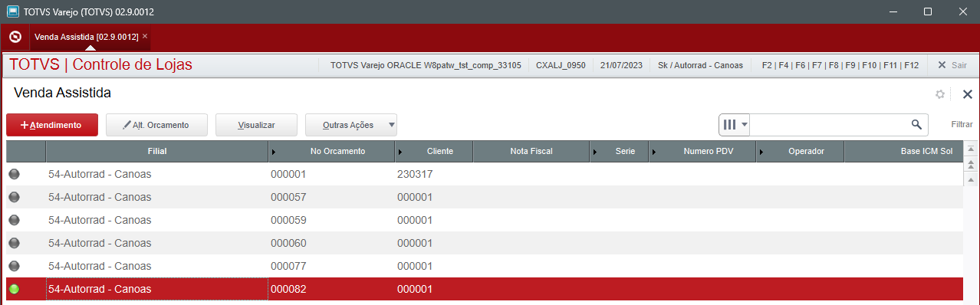
Task: Click the scroll-to-top arrow in grid
Action: 971,149
